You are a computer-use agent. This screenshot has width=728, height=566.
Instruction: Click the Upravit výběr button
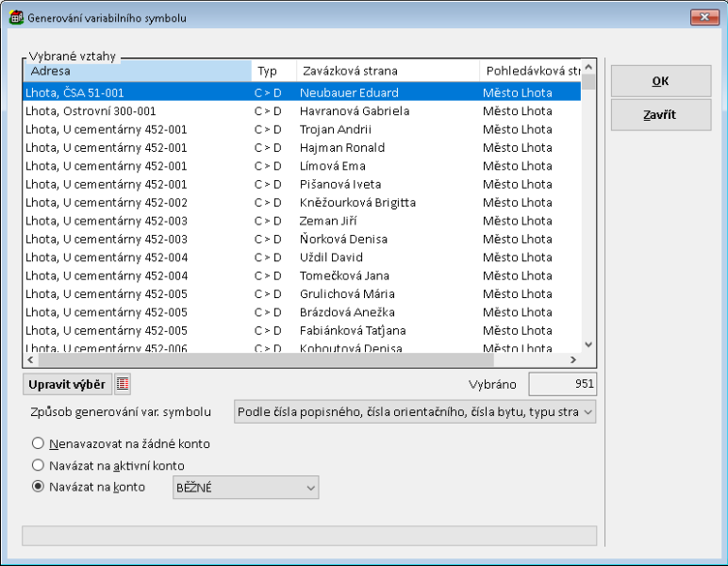(x=67, y=384)
